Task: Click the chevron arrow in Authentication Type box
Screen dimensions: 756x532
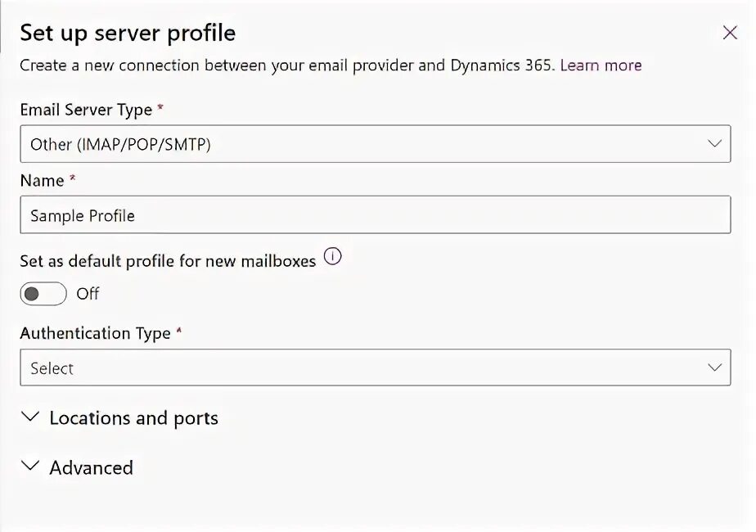Action: click(714, 368)
